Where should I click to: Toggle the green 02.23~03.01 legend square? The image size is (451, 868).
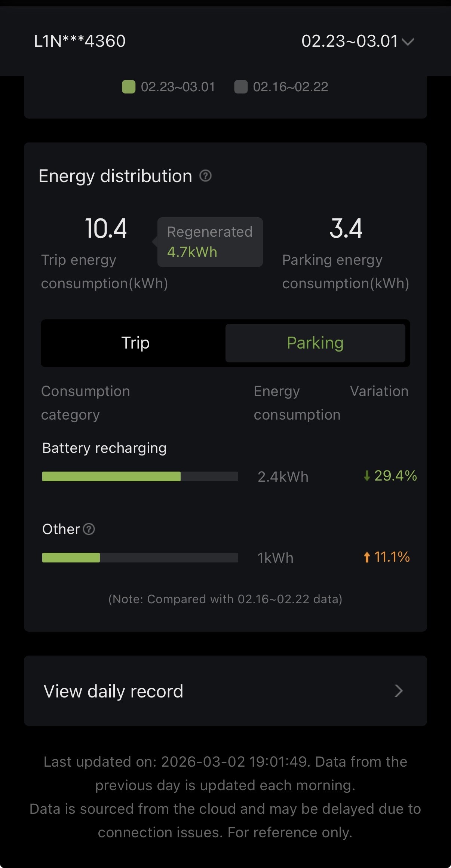pyautogui.click(x=129, y=87)
